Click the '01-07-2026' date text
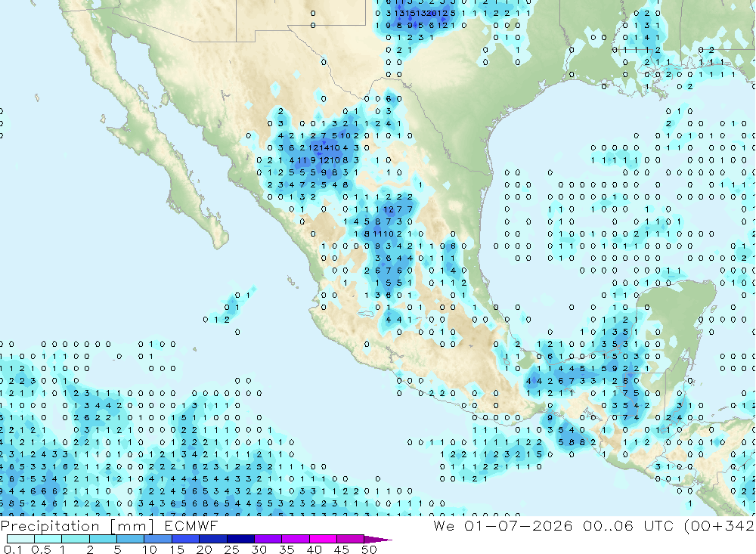 click(519, 525)
